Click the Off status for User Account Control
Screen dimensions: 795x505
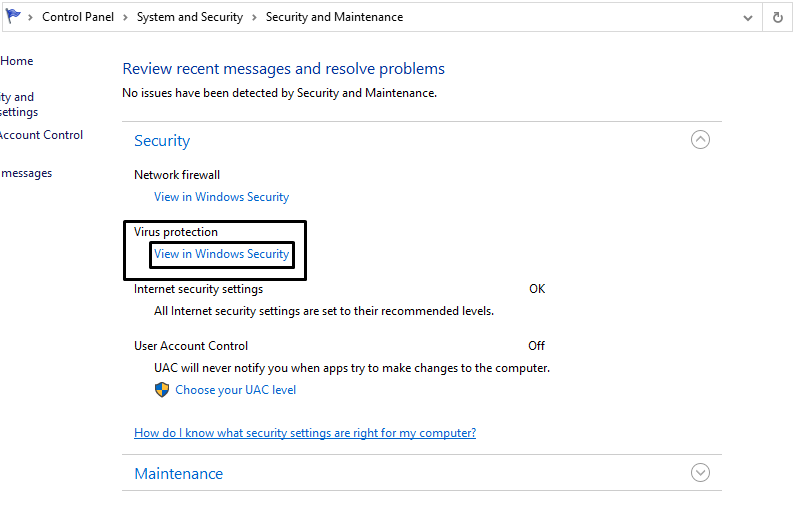[x=536, y=346]
